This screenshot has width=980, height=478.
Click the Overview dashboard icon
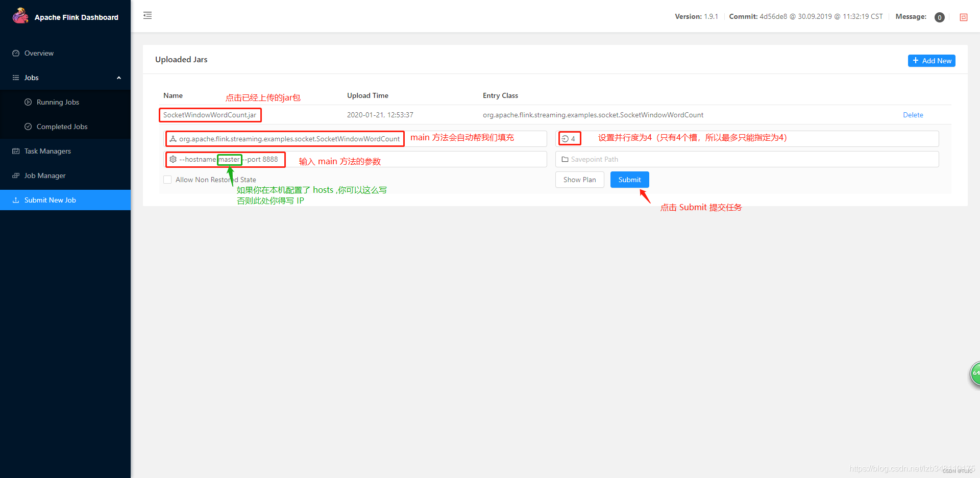(x=16, y=53)
